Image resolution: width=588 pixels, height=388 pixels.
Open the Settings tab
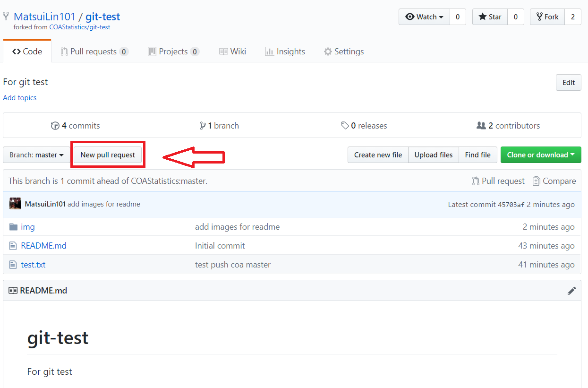343,52
